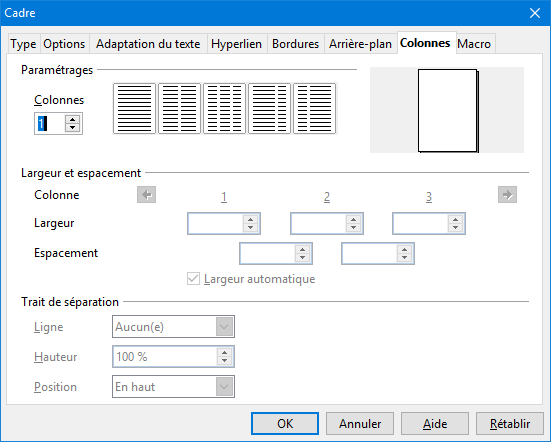Click the Rétablir button
551x442 pixels.
tap(510, 423)
